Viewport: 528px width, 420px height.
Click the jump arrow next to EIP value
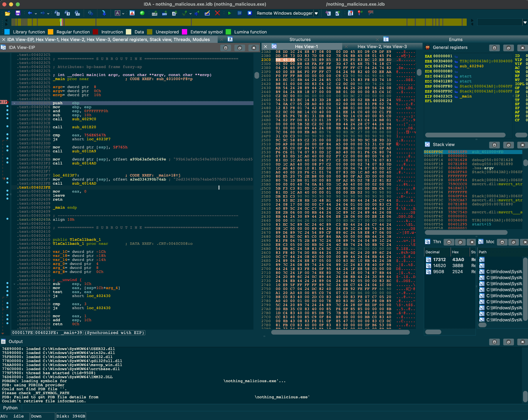(x=456, y=96)
